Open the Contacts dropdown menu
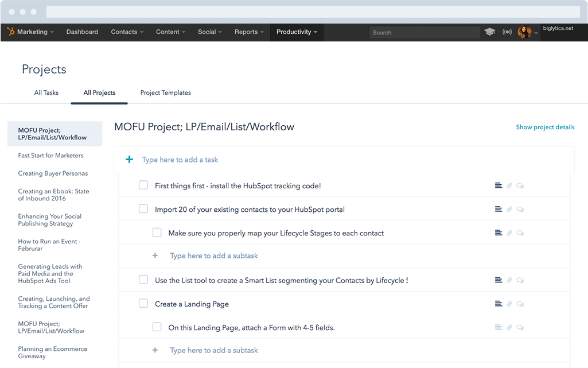Viewport: 588px width, 368px height. (x=127, y=32)
